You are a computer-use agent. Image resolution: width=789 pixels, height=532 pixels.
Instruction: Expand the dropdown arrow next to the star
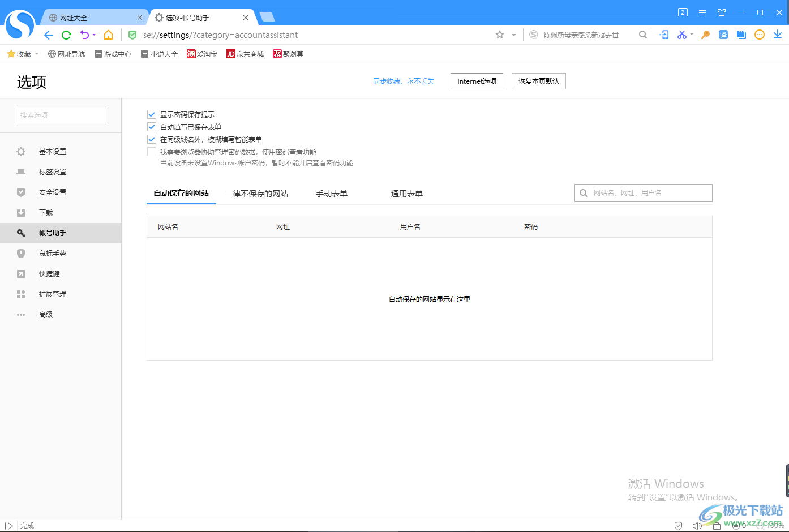(514, 35)
